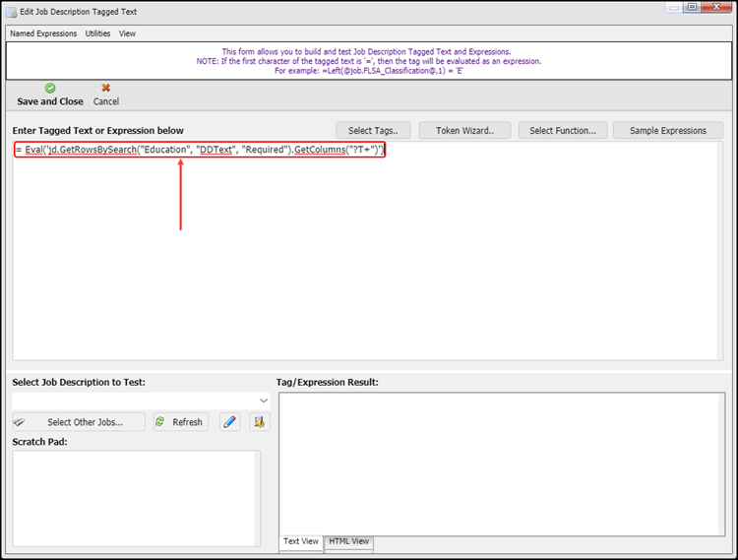This screenshot has height=560, width=738.
Task: Open Sample Expressions
Action: pyautogui.click(x=668, y=130)
